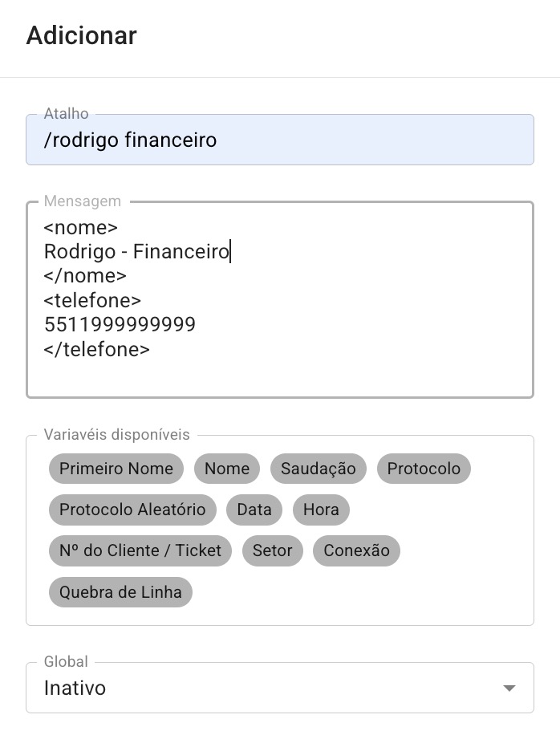Image resolution: width=560 pixels, height=735 pixels.
Task: Click the closing </telefone> tag line
Action: (97, 349)
